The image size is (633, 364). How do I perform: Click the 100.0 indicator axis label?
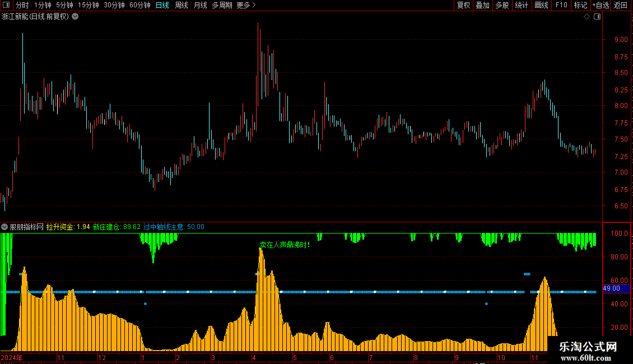click(x=619, y=234)
